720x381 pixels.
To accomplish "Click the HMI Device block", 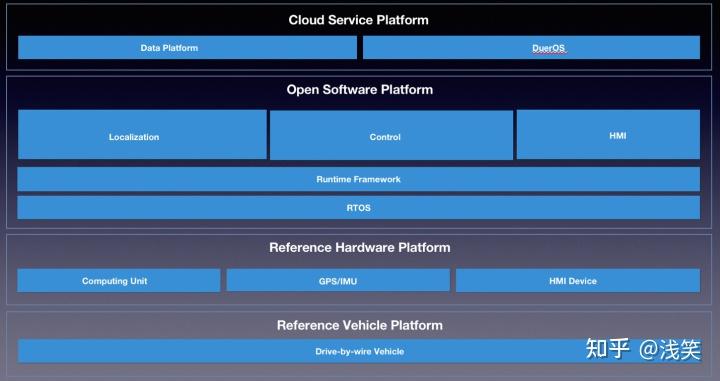I will tap(578, 280).
